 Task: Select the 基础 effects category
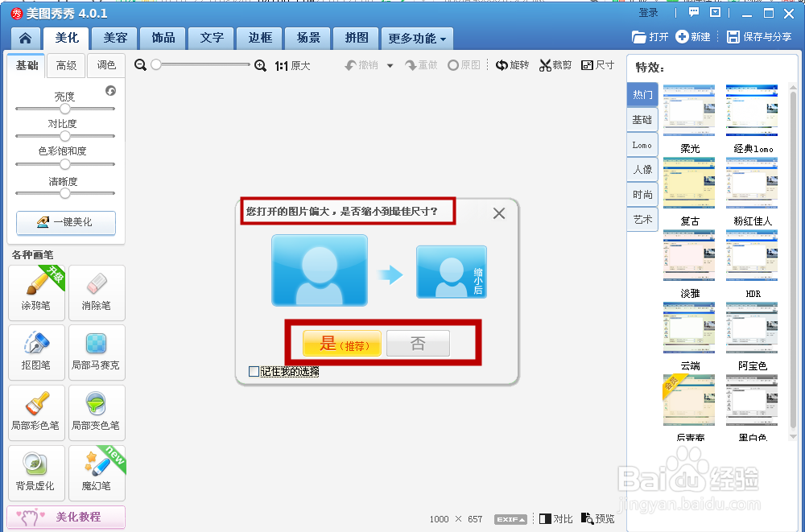[x=642, y=120]
